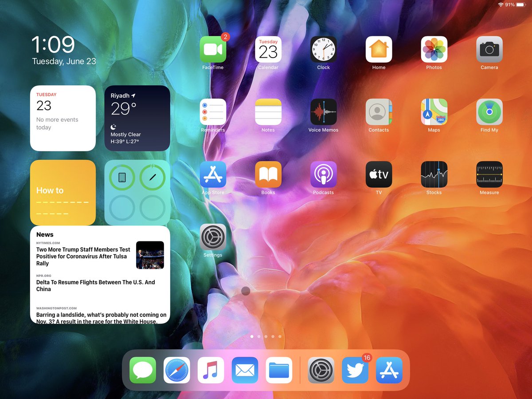The width and height of the screenshot is (532, 399).
Task: Open the Calendar app icon
Action: click(268, 49)
